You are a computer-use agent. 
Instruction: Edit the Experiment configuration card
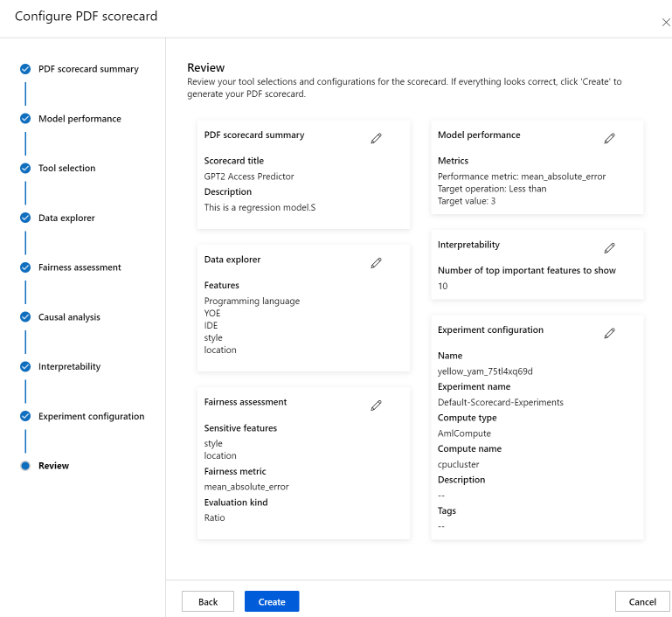[610, 333]
